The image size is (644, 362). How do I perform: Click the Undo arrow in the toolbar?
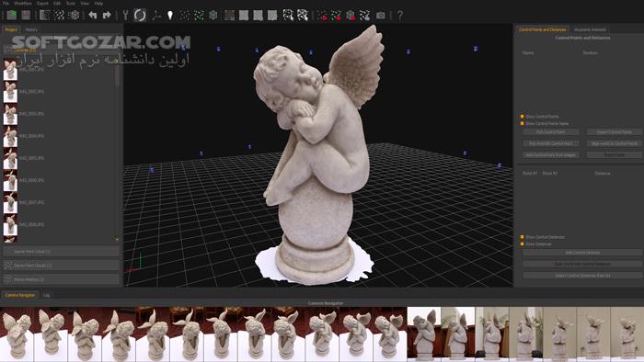[93, 16]
